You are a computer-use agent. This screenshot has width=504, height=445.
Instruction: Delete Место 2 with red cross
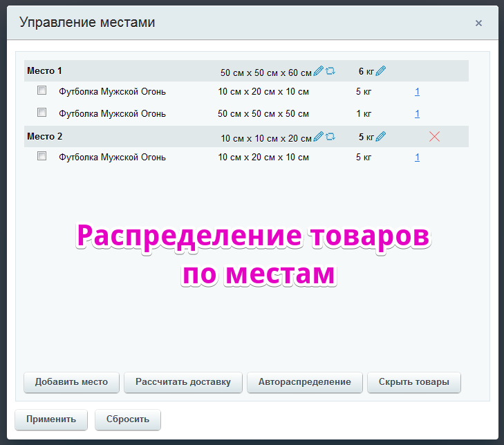[x=434, y=137]
